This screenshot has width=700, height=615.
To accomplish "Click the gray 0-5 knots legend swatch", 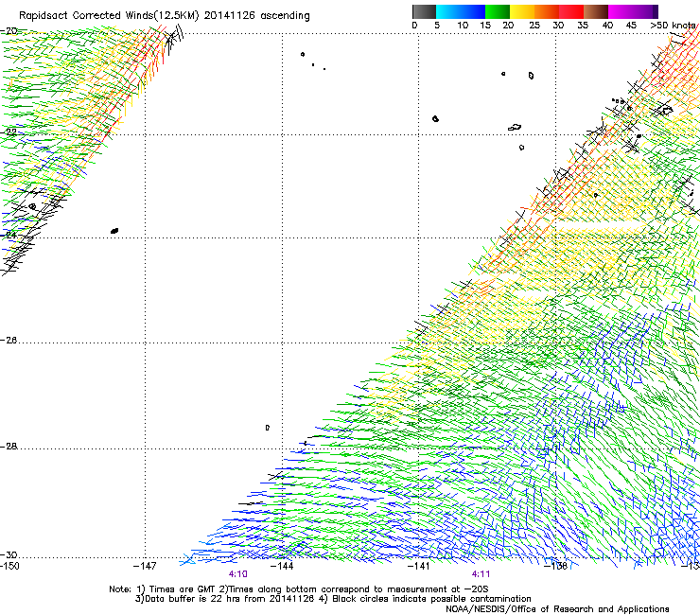I will click(x=424, y=11).
